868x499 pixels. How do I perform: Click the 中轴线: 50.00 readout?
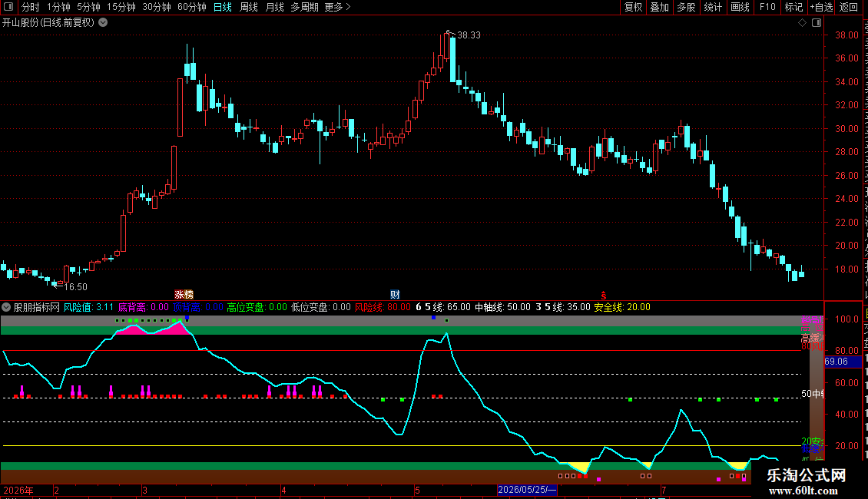point(502,307)
